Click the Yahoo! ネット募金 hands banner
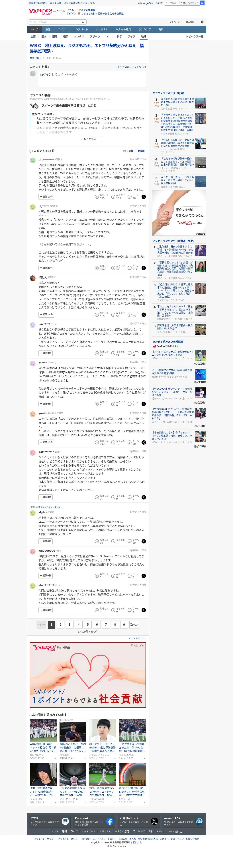 (179, 213)
